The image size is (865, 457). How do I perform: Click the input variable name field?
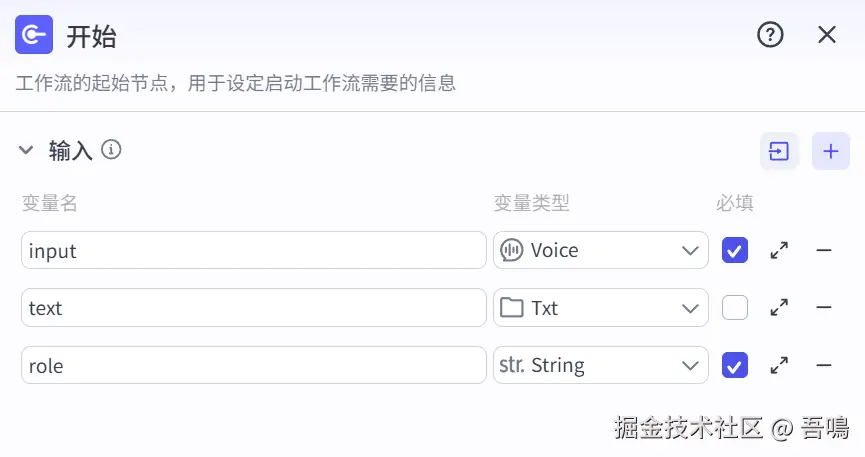(253, 250)
